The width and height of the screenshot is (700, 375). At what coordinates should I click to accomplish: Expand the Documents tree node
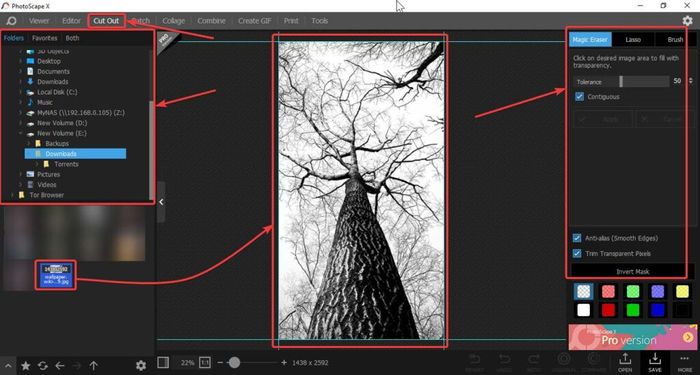(x=20, y=71)
